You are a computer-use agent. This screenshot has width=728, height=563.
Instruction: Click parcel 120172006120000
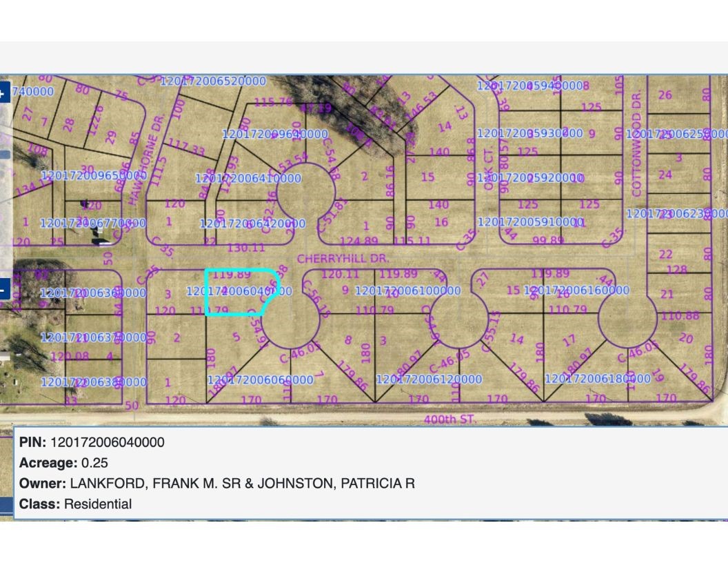[x=427, y=379]
